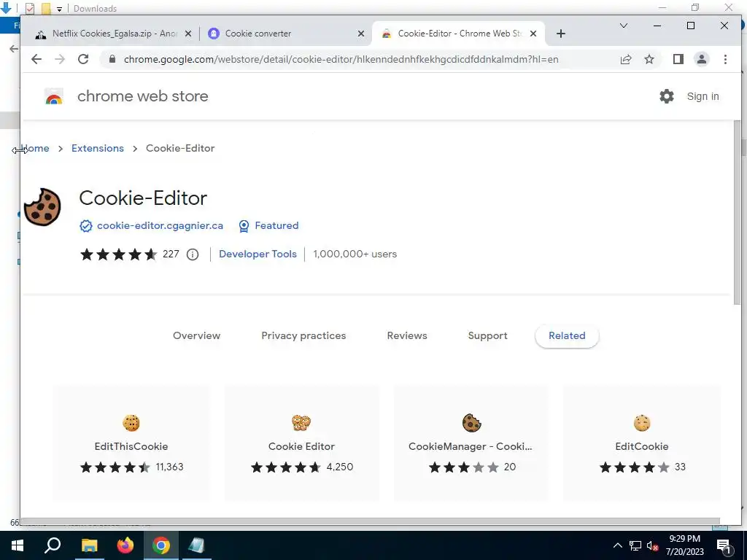Screen dimensions: 747x560
Task: Open File Explorer from the taskbar
Action: click(89, 545)
